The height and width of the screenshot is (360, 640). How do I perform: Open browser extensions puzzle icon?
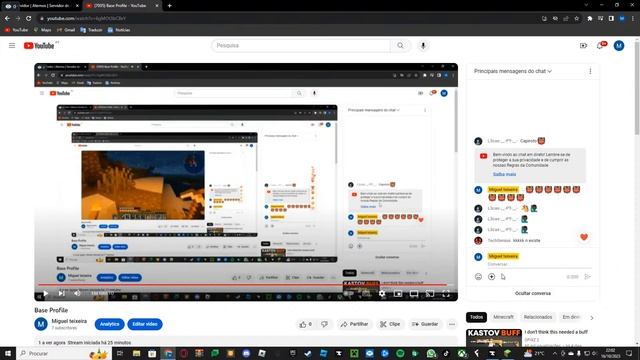[589, 18]
